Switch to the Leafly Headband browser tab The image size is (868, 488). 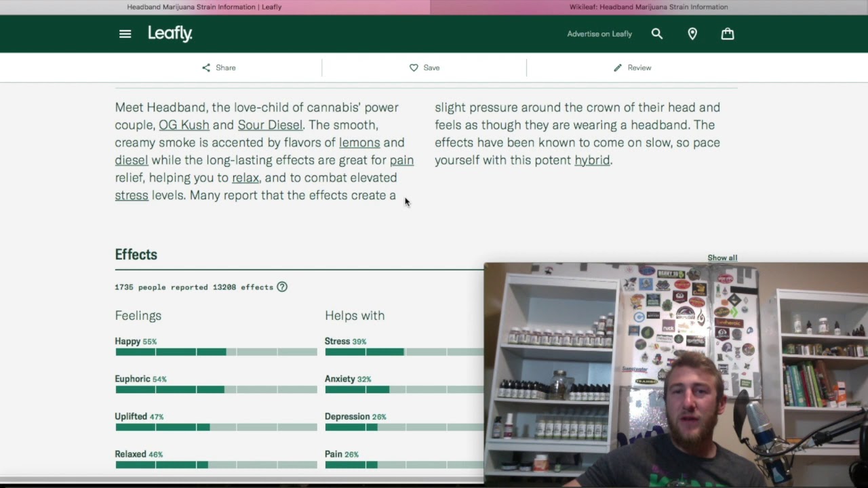tap(204, 7)
